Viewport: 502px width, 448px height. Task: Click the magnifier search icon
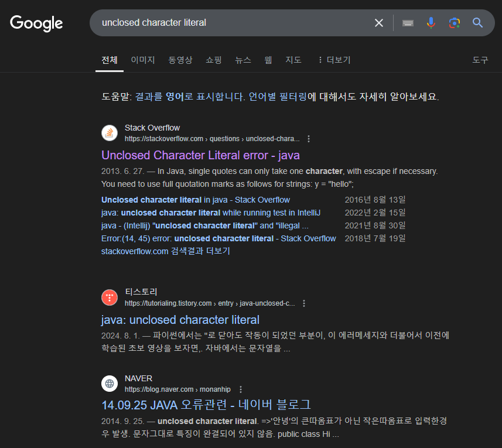click(477, 23)
